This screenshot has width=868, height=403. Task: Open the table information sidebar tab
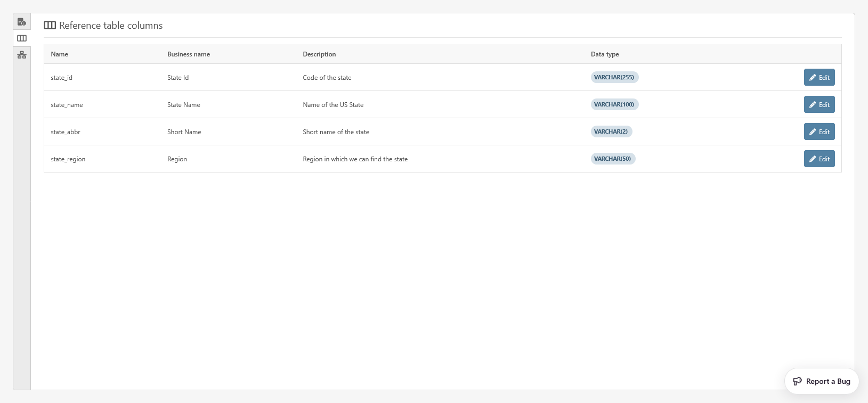pyautogui.click(x=22, y=22)
